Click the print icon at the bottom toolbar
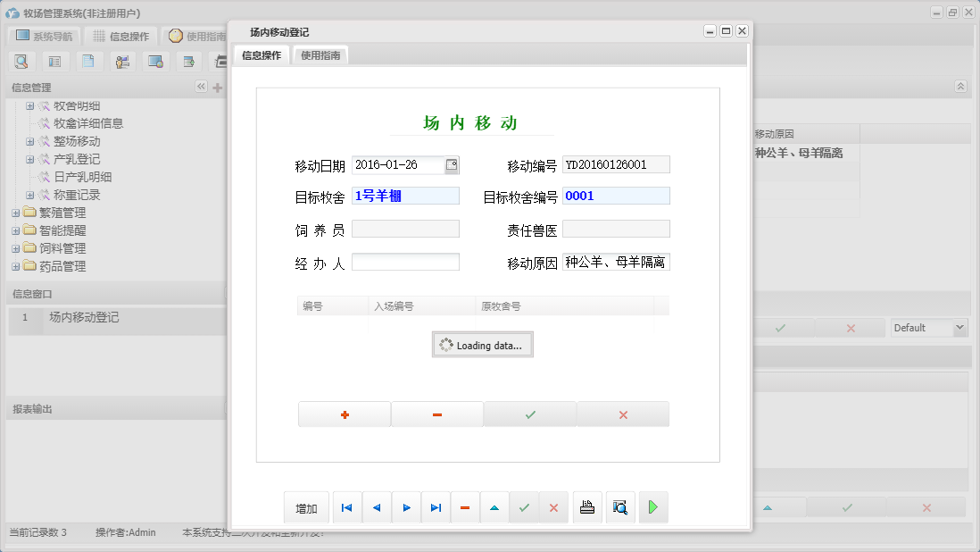Image resolution: width=980 pixels, height=552 pixels. click(x=587, y=506)
